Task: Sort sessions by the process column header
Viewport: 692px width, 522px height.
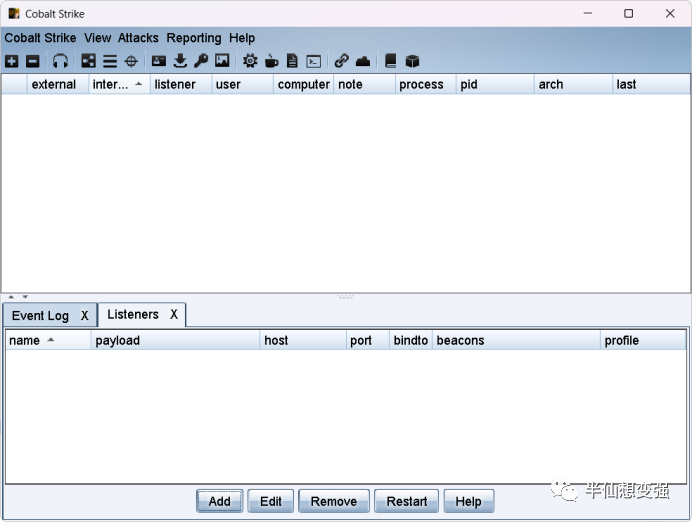Action: 425,84
